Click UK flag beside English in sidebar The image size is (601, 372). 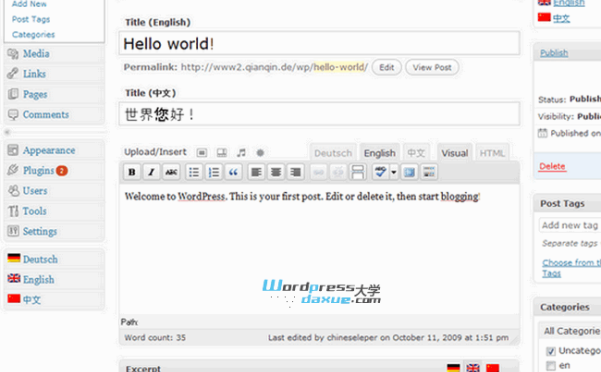(x=14, y=278)
